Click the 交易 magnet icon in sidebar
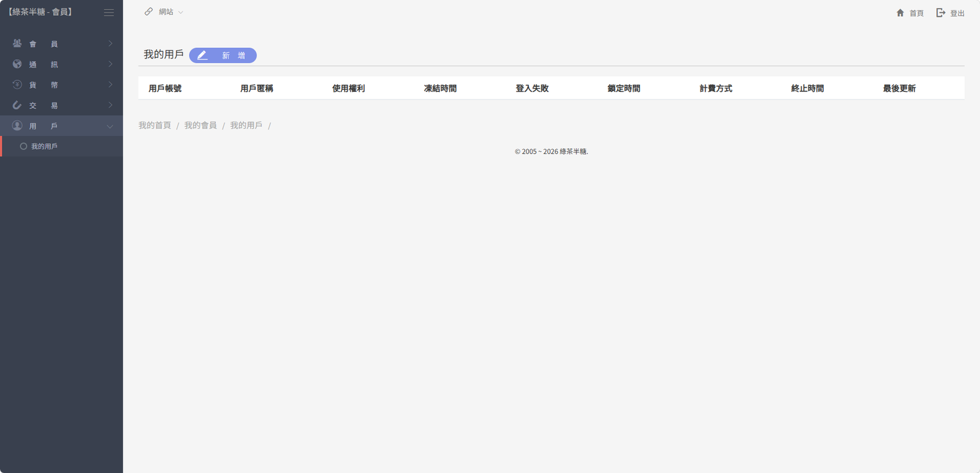Screen dimensions: 980x473 tap(17, 105)
